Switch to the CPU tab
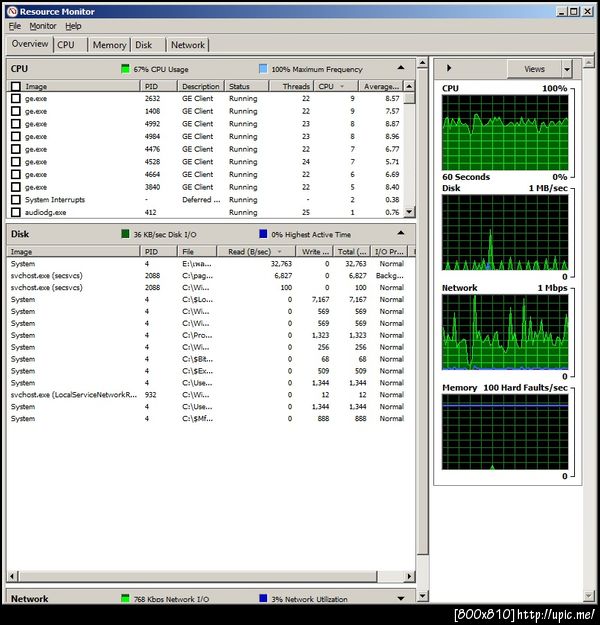Image resolution: width=600 pixels, height=625 pixels. [x=70, y=45]
